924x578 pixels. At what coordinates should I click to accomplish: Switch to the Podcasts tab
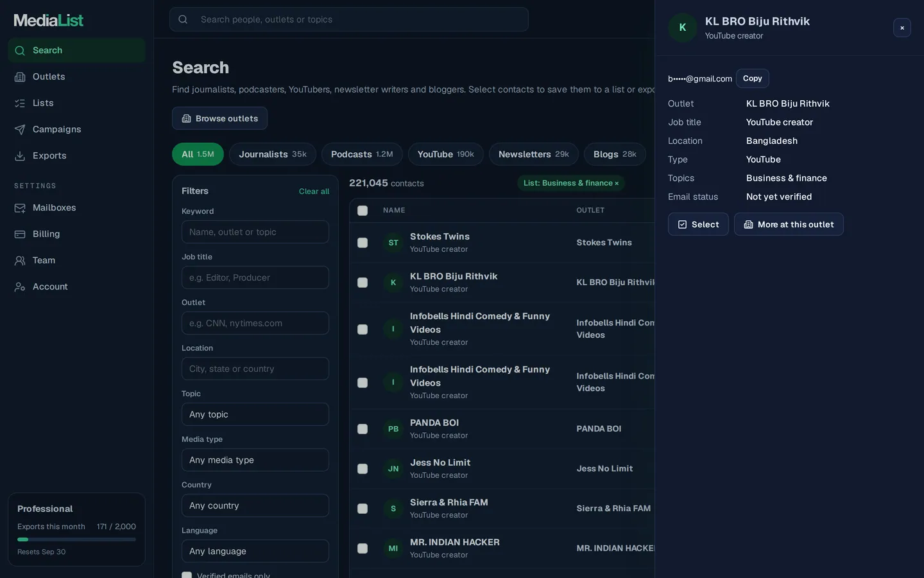tap(362, 154)
